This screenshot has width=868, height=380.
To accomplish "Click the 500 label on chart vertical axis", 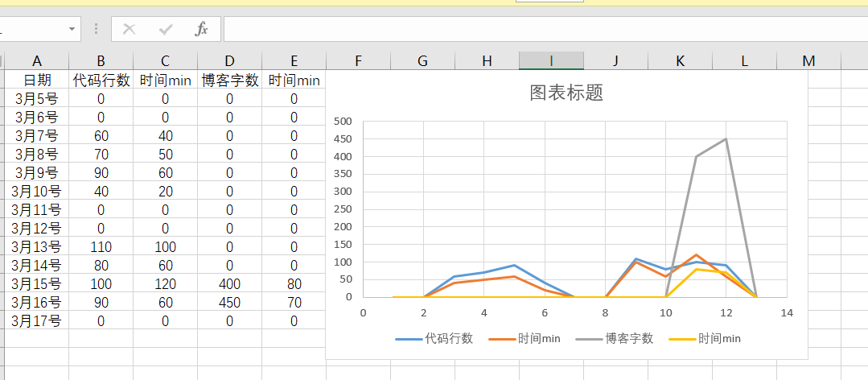I will click(x=343, y=122).
